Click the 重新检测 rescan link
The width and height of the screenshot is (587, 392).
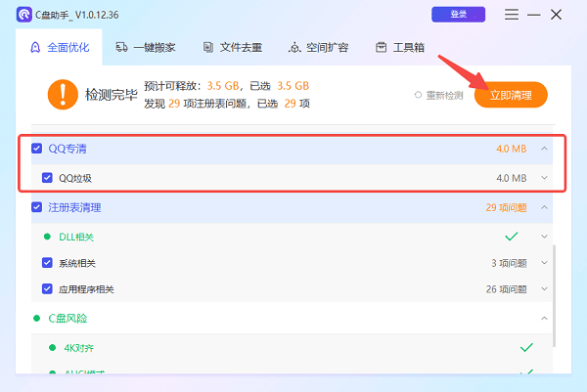click(x=438, y=96)
